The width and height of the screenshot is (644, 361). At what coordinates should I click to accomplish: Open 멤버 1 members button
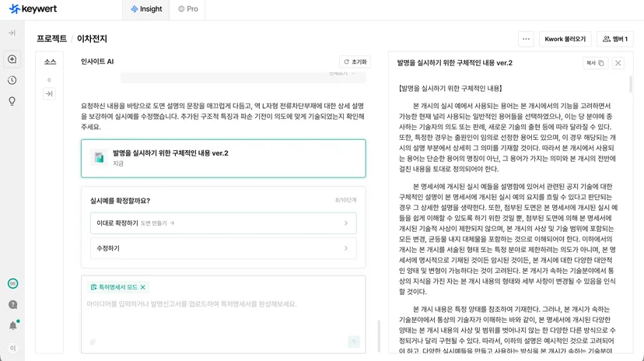pyautogui.click(x=615, y=39)
